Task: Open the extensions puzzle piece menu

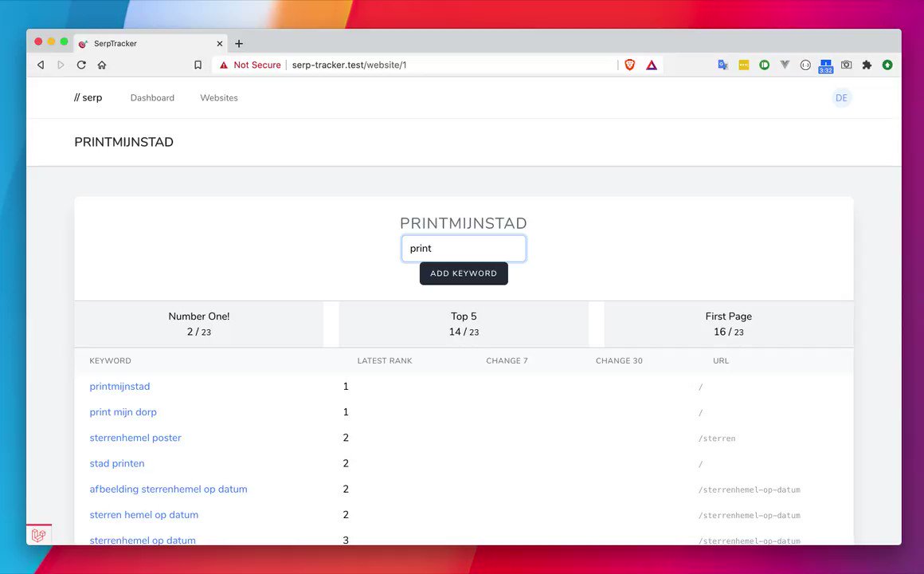Action: tap(867, 65)
